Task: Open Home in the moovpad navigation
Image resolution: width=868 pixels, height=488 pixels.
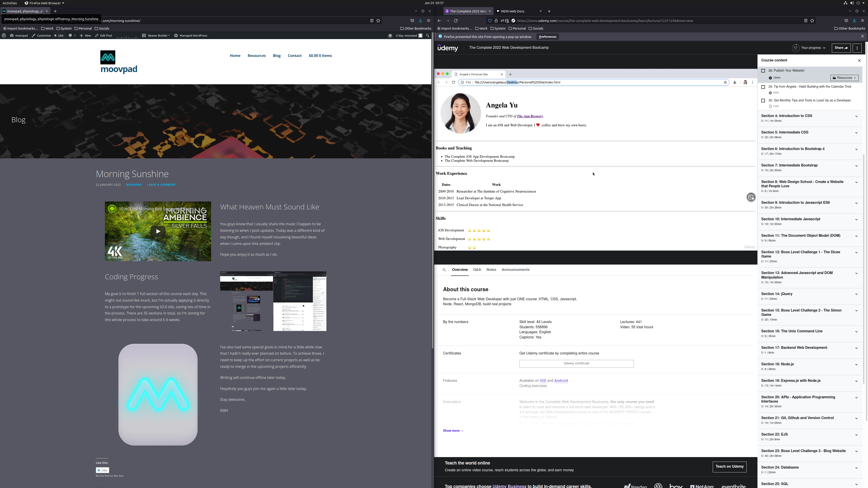Action: (x=235, y=56)
